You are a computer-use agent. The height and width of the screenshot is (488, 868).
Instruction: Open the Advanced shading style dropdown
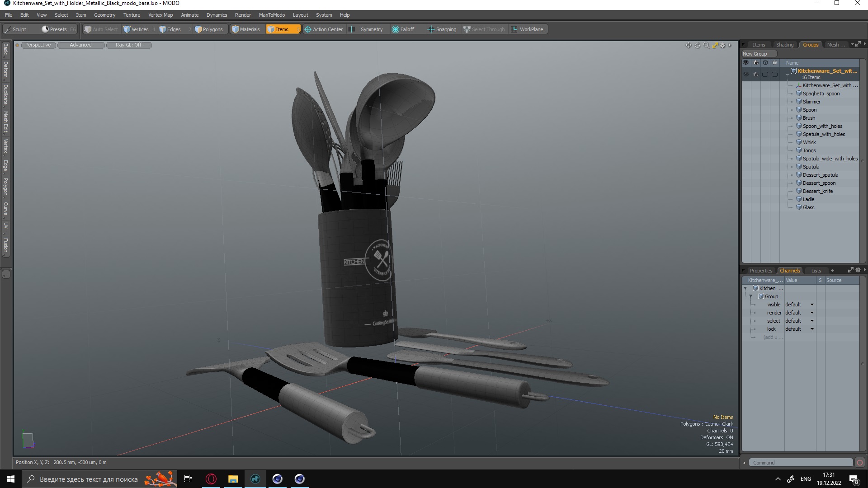80,45
